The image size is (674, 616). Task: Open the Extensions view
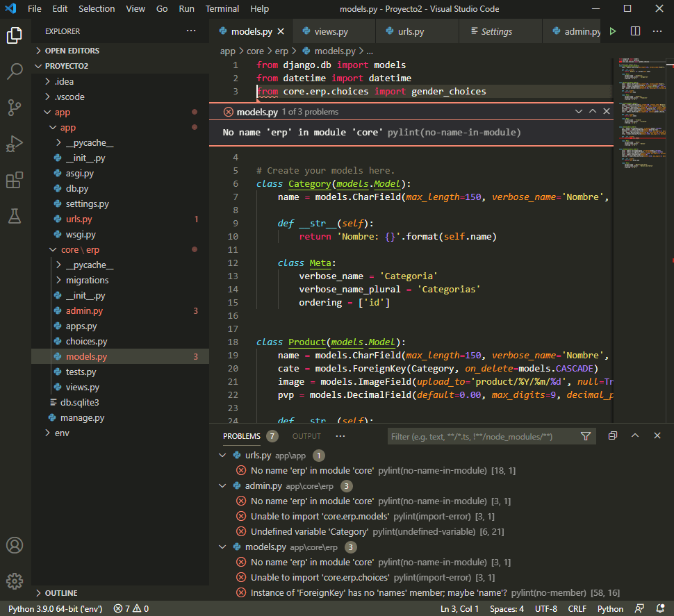click(15, 180)
